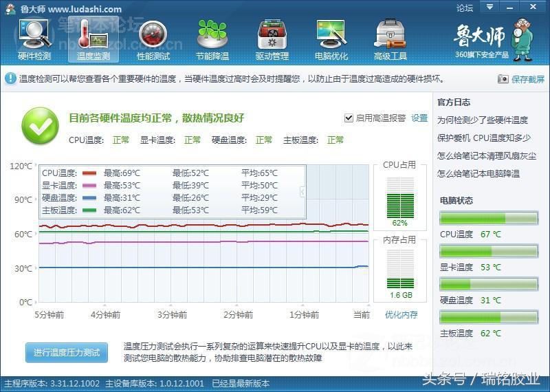Open article 保护爱机 CPU温度知多少
The image size is (550, 392).
pos(484,138)
